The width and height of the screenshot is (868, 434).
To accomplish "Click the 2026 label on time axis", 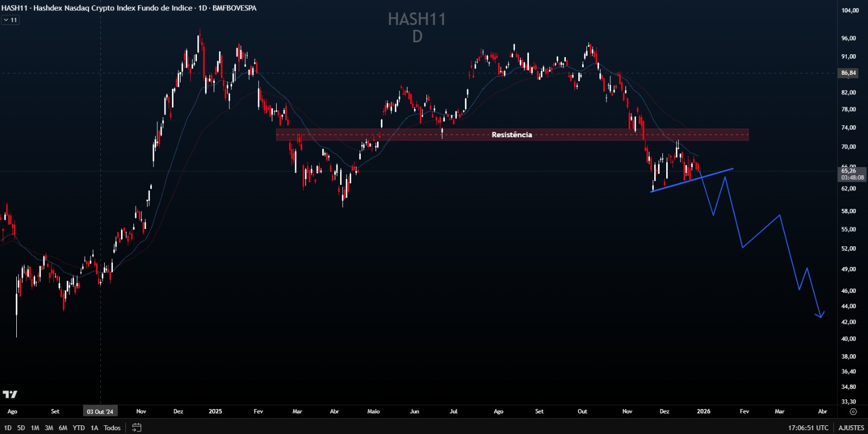I will tap(704, 411).
